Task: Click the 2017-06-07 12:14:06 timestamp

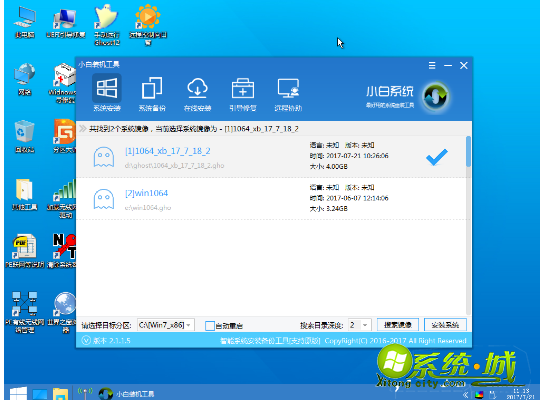Action: (357, 198)
